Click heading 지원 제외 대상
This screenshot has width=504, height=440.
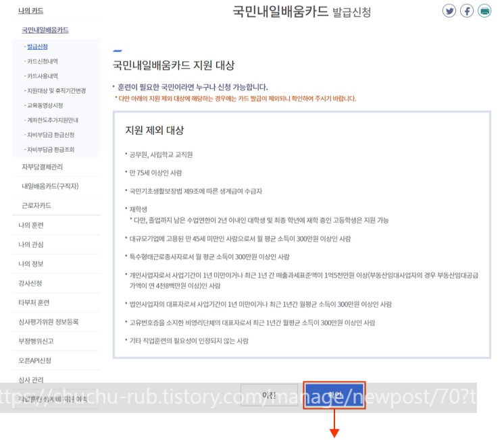(x=155, y=130)
